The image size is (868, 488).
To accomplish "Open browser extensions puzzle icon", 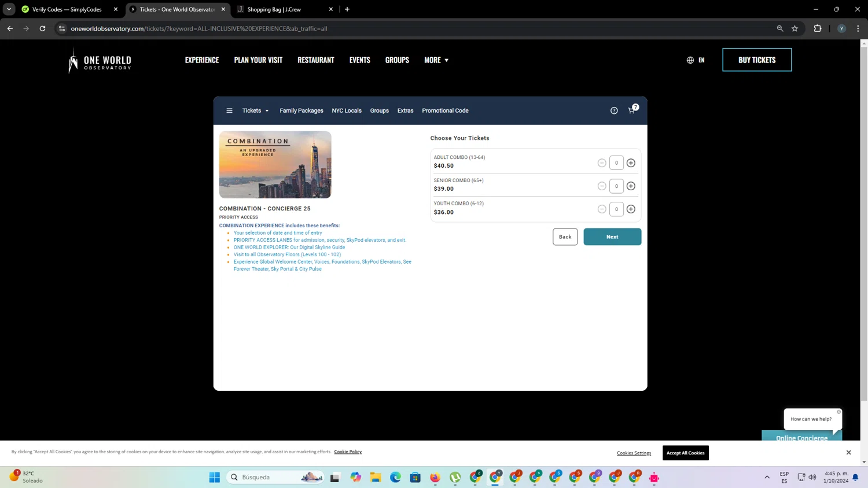I will tap(817, 28).
